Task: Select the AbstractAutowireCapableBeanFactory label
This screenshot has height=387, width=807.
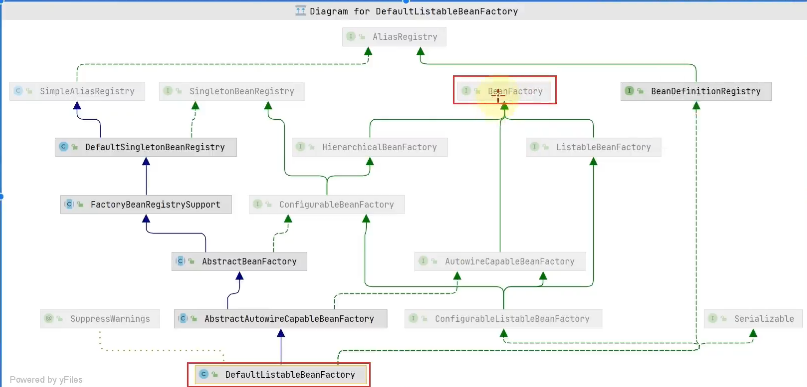Action: click(289, 319)
